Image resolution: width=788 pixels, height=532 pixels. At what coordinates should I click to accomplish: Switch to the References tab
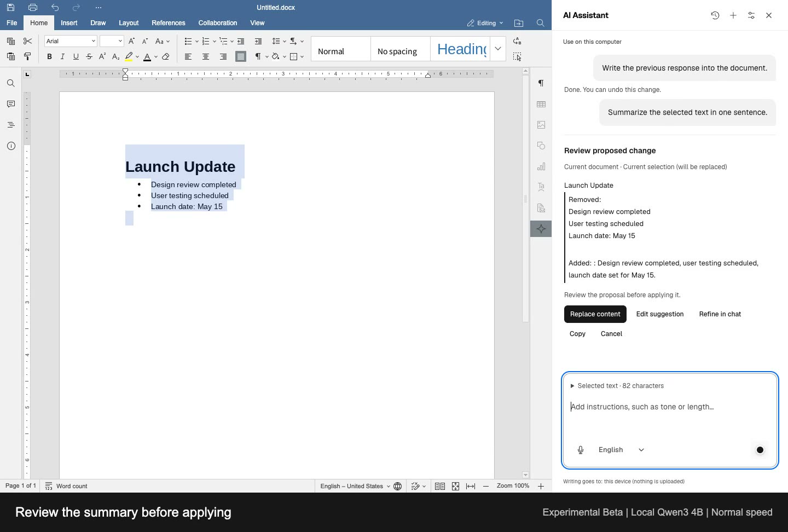[x=169, y=23]
